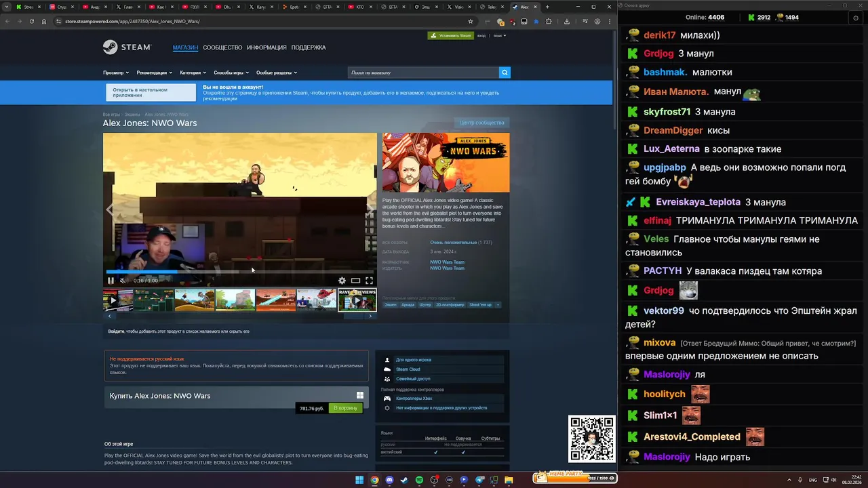Image resolution: width=868 pixels, height=488 pixels.
Task: Click the Steam logo
Action: click(x=127, y=47)
